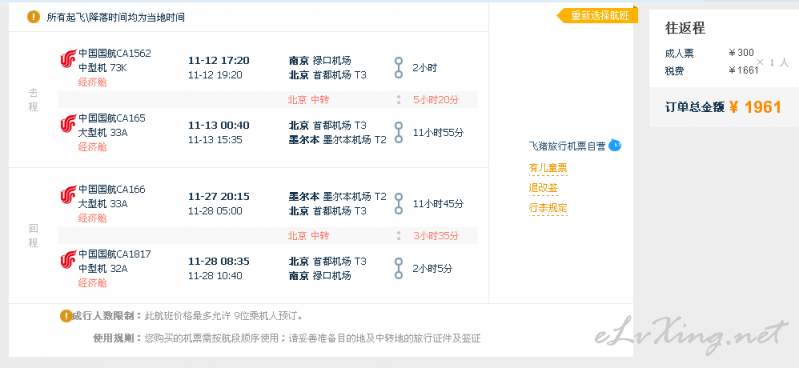This screenshot has width=799, height=368.
Task: Click the 5小时20分 layover duration
Action: click(x=436, y=100)
